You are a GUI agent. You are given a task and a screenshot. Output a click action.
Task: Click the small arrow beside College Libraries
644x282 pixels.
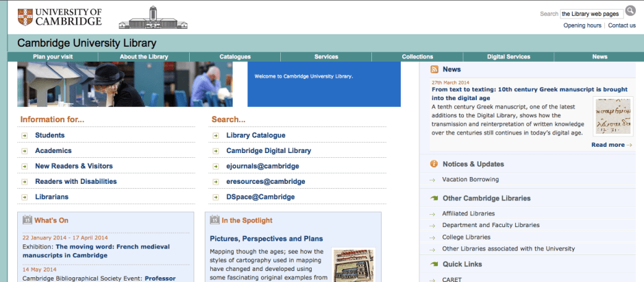(x=432, y=237)
